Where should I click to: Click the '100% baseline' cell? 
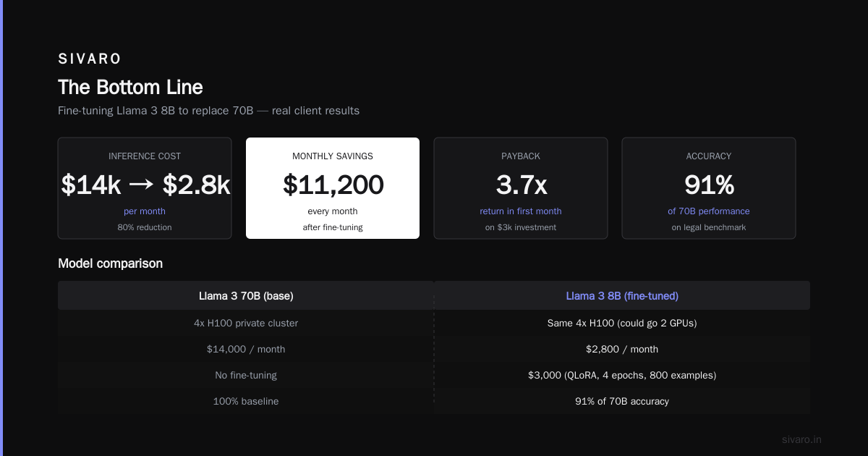[246, 401]
